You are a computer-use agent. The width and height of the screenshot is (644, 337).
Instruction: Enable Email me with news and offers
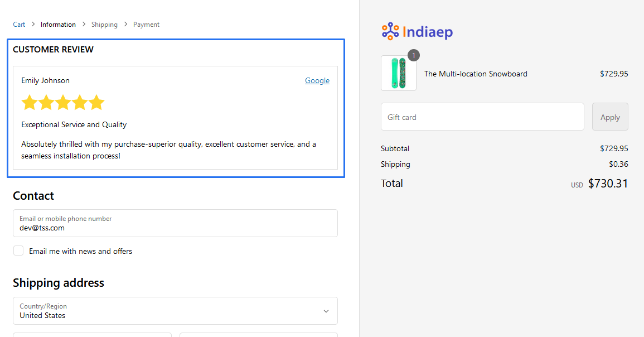tap(18, 251)
